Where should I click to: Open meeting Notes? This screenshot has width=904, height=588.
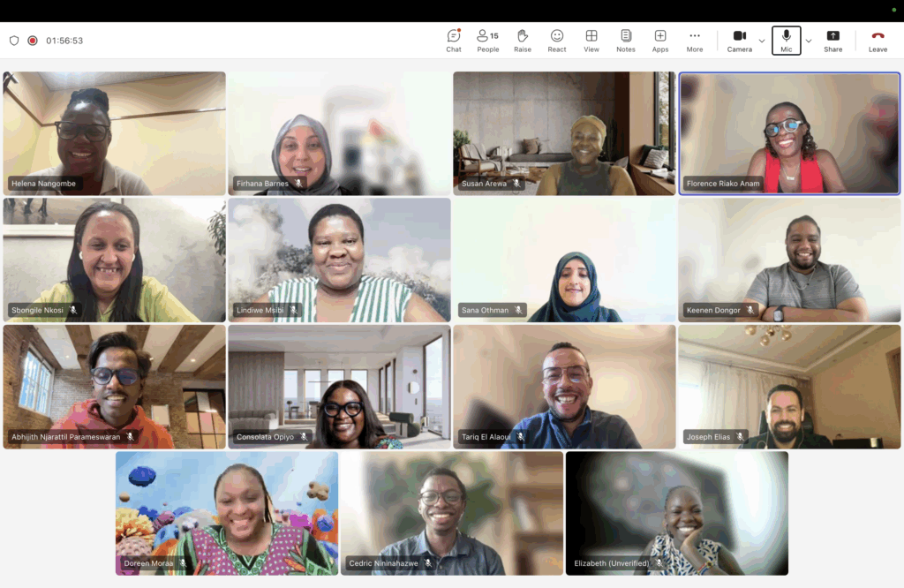626,40
